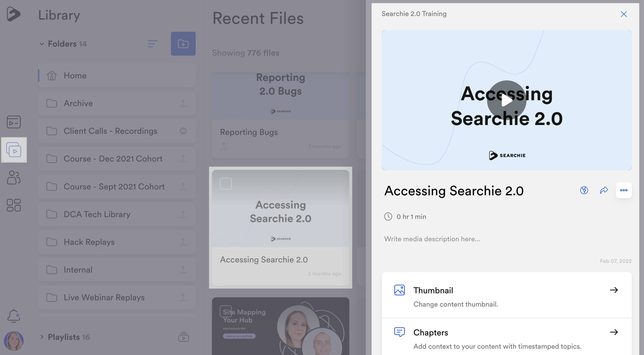Click the globe visibility icon

pyautogui.click(x=584, y=190)
